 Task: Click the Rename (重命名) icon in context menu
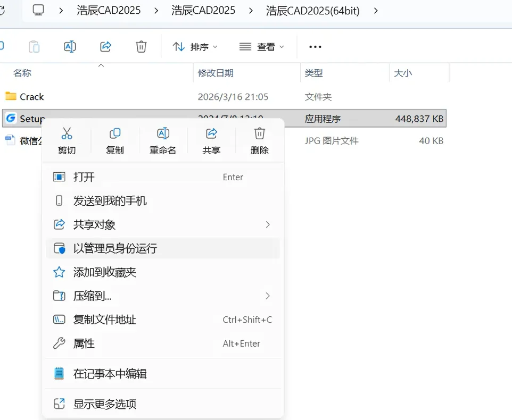pyautogui.click(x=163, y=133)
